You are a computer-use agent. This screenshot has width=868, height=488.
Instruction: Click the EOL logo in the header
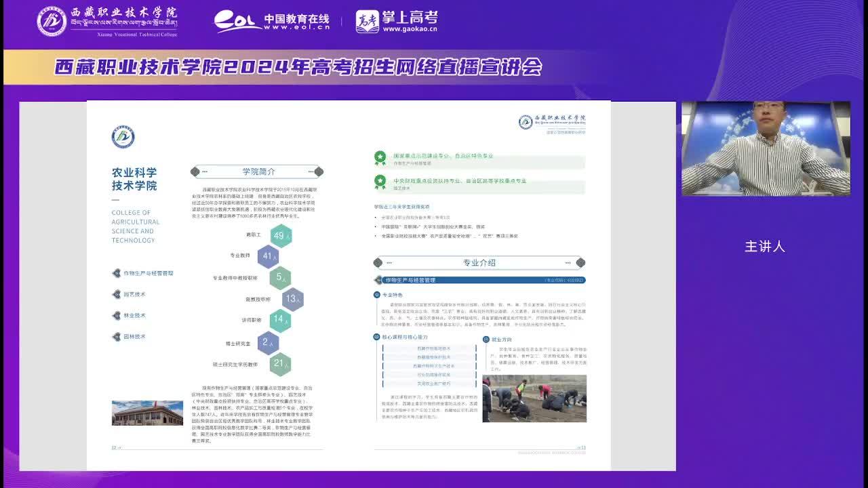point(237,21)
